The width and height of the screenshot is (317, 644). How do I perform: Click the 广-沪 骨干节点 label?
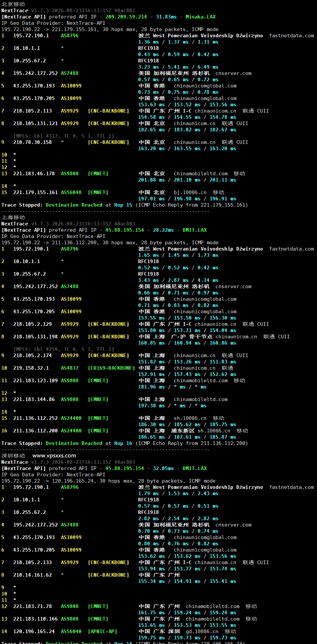point(192,337)
